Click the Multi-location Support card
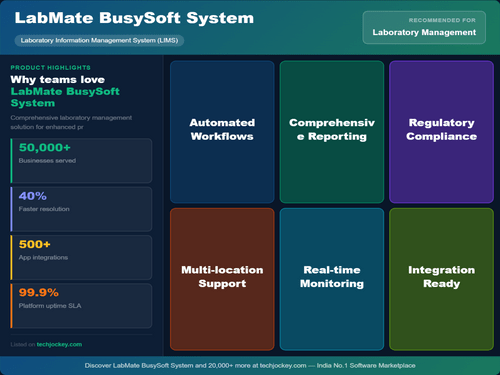This screenshot has height=375, width=500. point(222,279)
